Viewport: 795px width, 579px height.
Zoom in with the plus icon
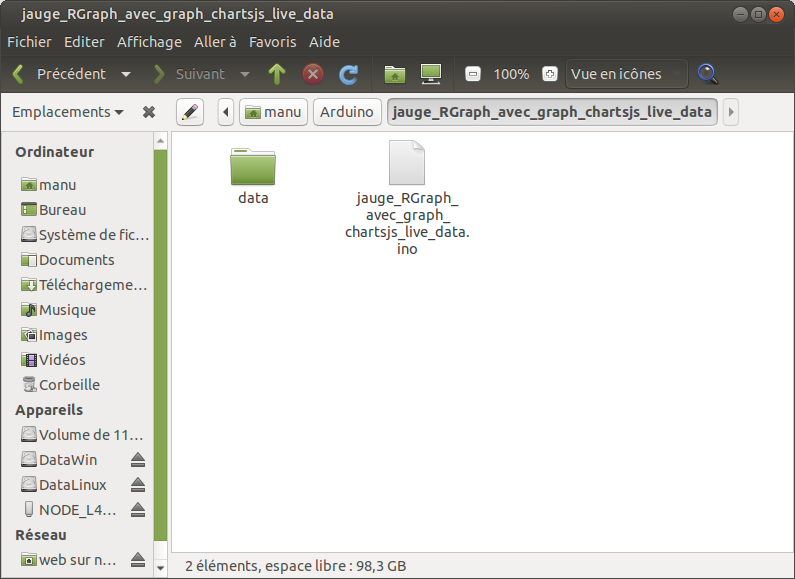(549, 74)
